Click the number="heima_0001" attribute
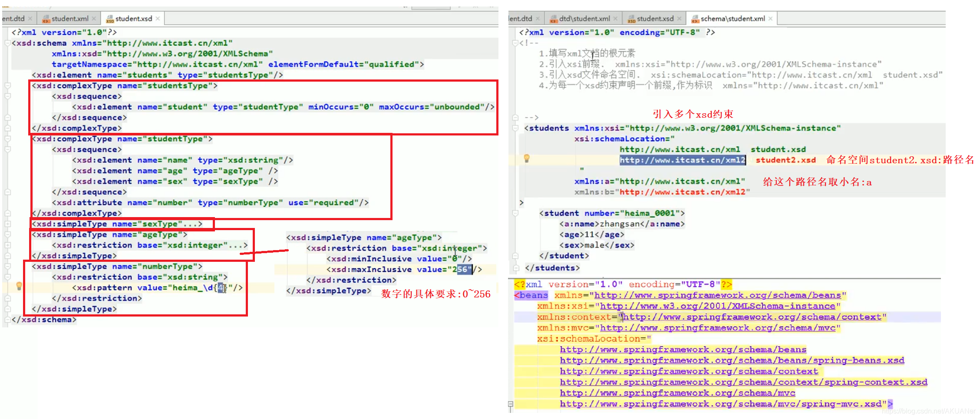 tap(632, 213)
